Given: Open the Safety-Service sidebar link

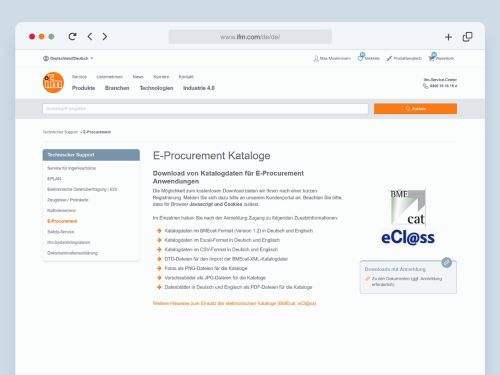Looking at the screenshot, I should [61, 232].
